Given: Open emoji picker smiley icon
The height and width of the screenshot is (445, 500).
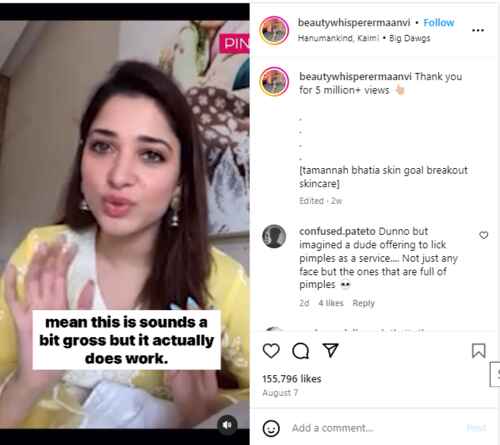Looking at the screenshot, I should pyautogui.click(x=271, y=428).
